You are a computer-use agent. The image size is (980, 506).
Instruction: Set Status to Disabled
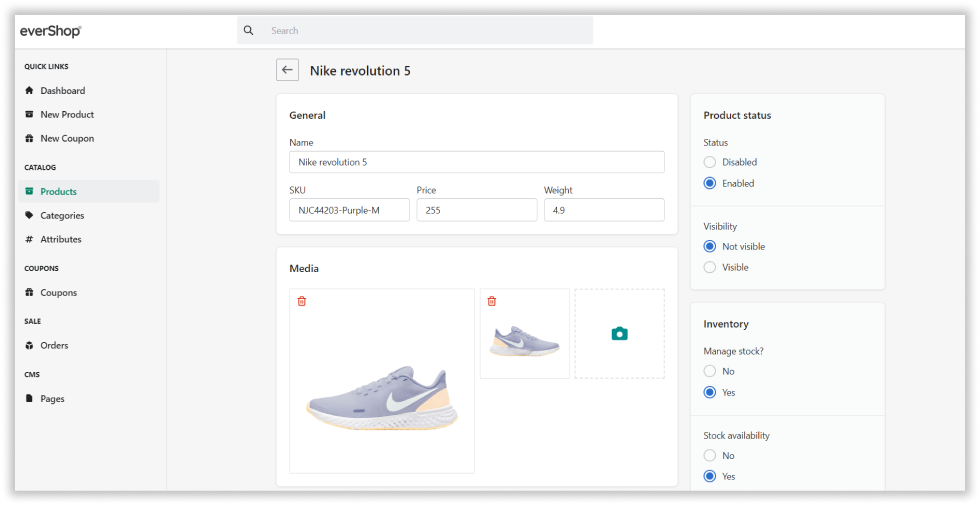pos(709,162)
